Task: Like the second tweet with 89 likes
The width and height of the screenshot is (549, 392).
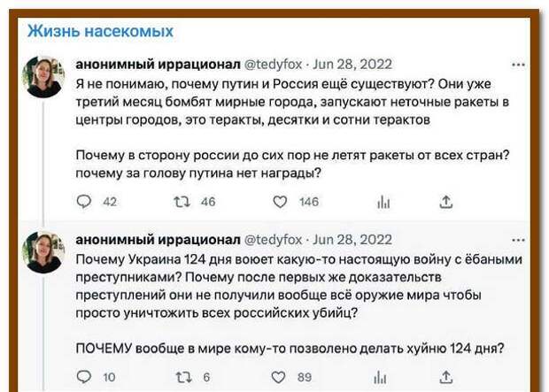Action: coord(280,377)
